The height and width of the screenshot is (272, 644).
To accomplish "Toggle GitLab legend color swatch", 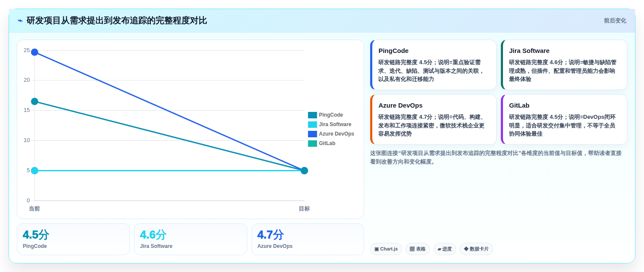I will click(313, 143).
